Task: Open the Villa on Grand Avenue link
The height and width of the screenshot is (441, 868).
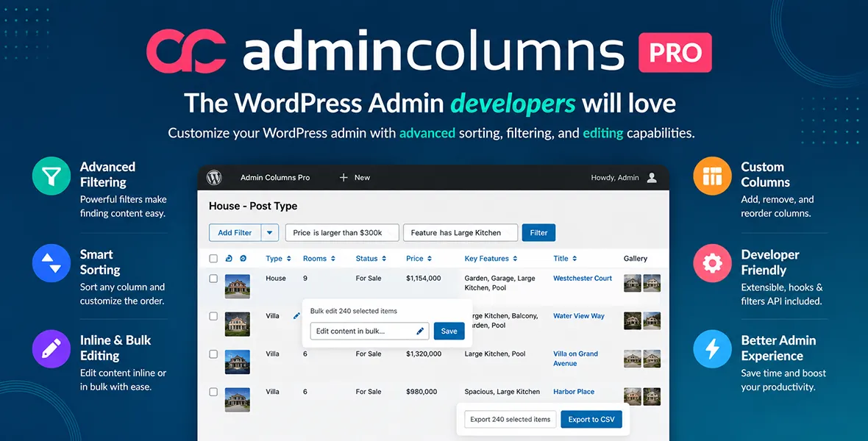Action: pyautogui.click(x=576, y=359)
